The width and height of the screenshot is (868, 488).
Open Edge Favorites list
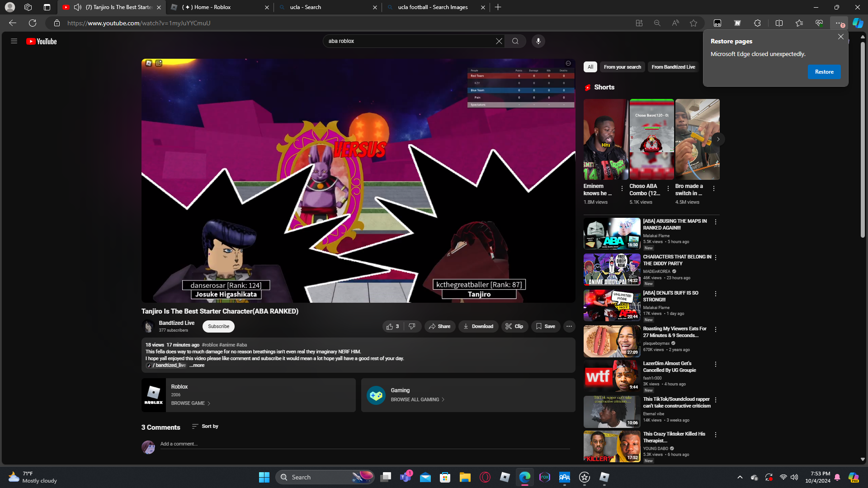tap(799, 23)
